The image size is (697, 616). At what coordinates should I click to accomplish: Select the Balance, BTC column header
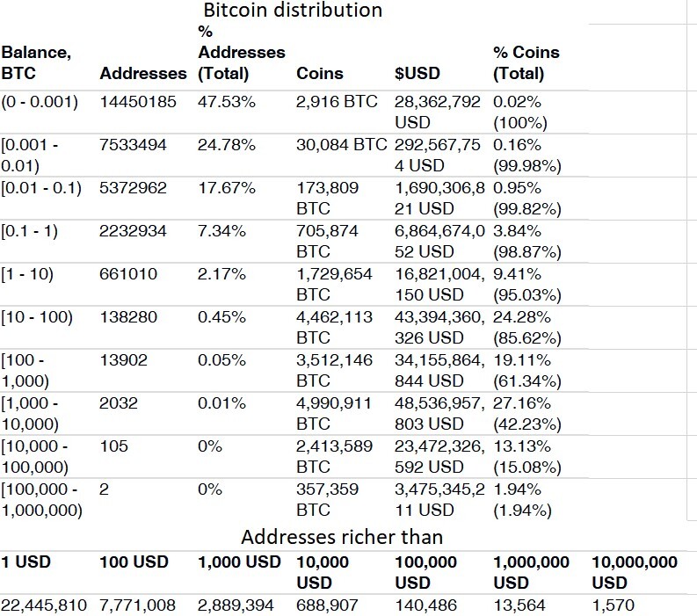tap(36, 62)
